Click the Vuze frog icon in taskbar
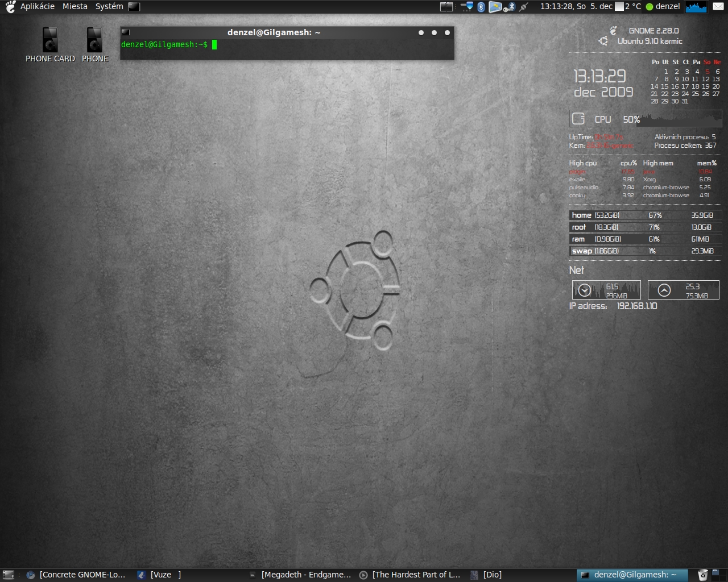Screen dimensions: 728x582 [142, 575]
